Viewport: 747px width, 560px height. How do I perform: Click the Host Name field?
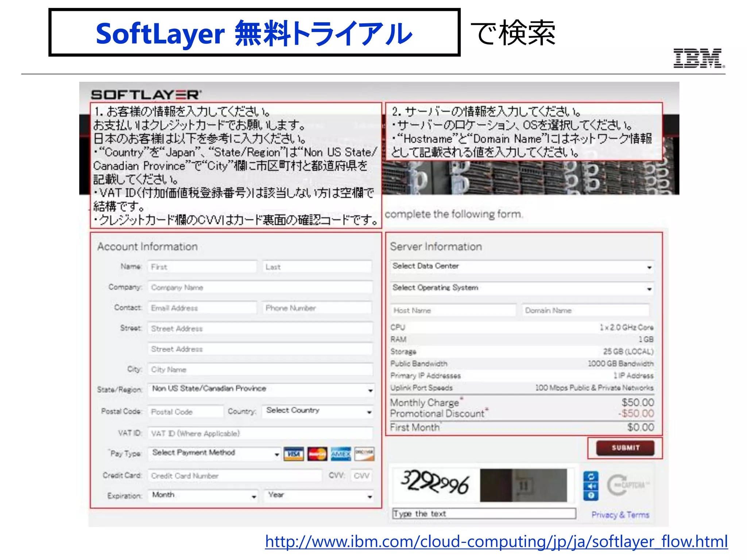453,310
